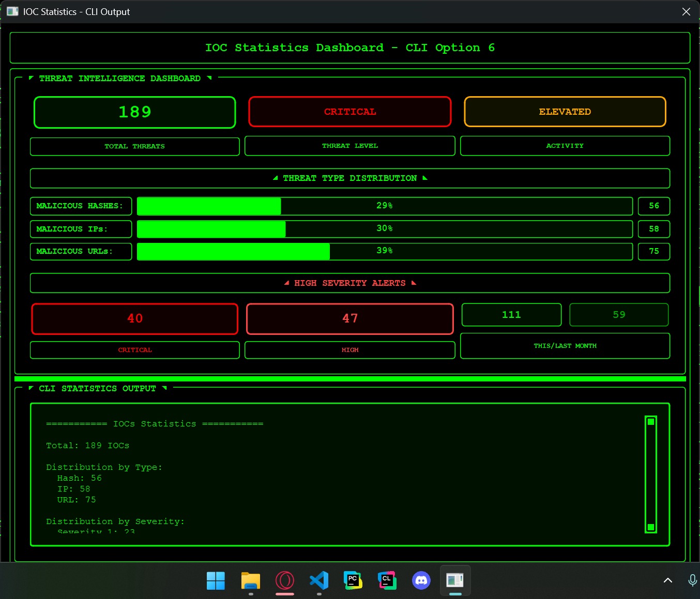Click the 29% hashes progress bar

pos(385,206)
